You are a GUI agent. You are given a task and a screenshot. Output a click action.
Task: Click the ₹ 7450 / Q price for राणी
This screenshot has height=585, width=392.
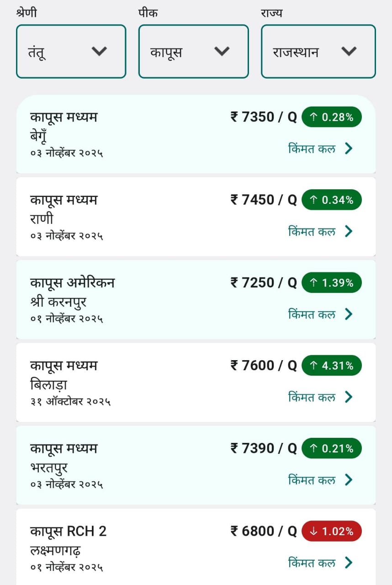[x=264, y=200]
